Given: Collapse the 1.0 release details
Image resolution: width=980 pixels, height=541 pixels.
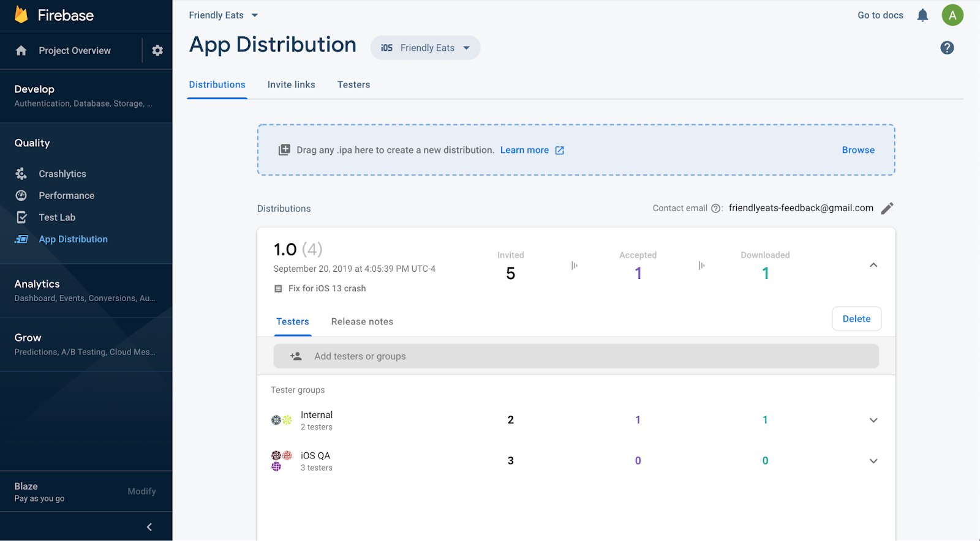Looking at the screenshot, I should (873, 265).
